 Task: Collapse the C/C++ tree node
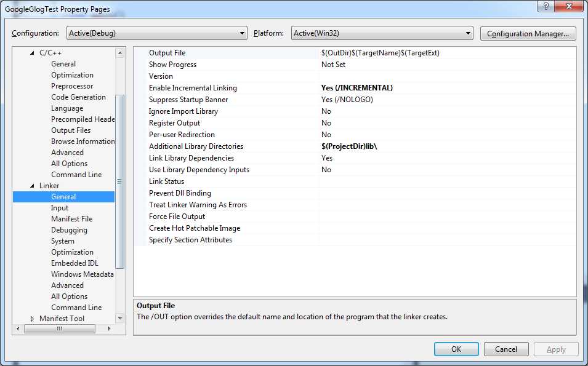[32, 53]
